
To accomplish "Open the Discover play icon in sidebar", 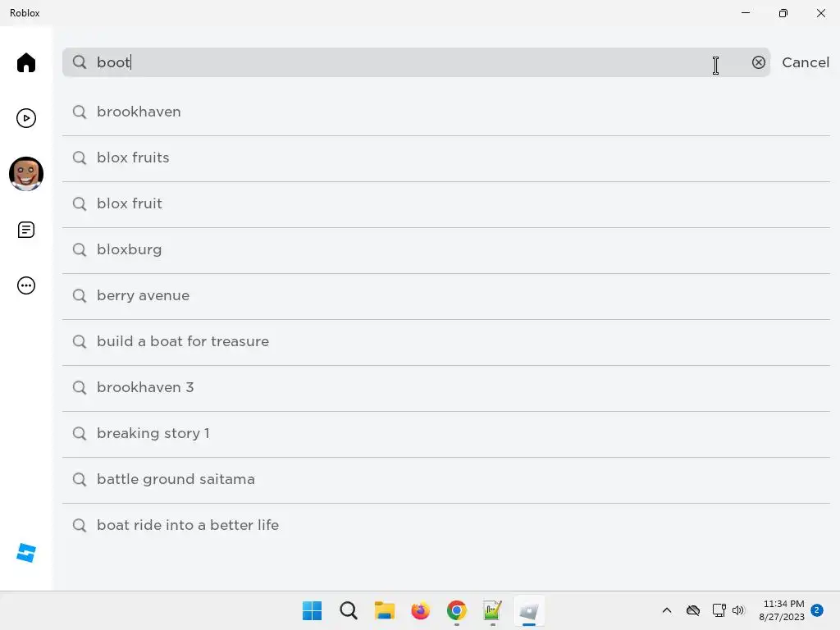I will (25, 118).
